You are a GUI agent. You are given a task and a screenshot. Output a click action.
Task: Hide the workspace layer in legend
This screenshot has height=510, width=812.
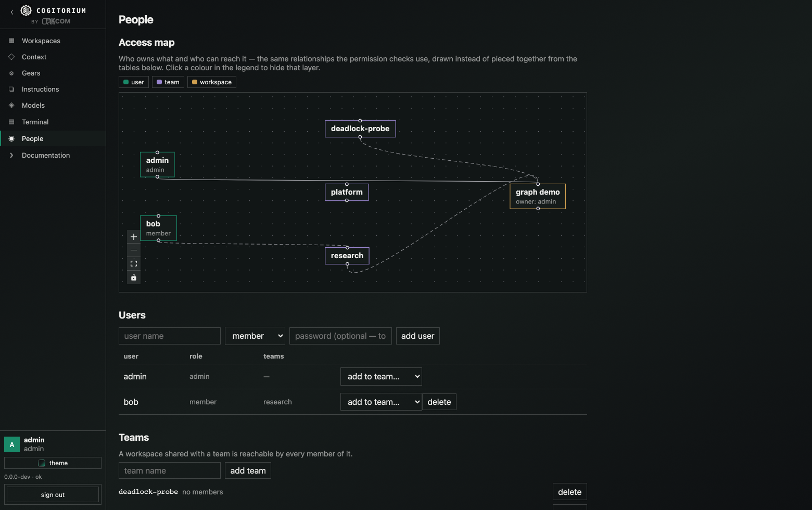(212, 82)
